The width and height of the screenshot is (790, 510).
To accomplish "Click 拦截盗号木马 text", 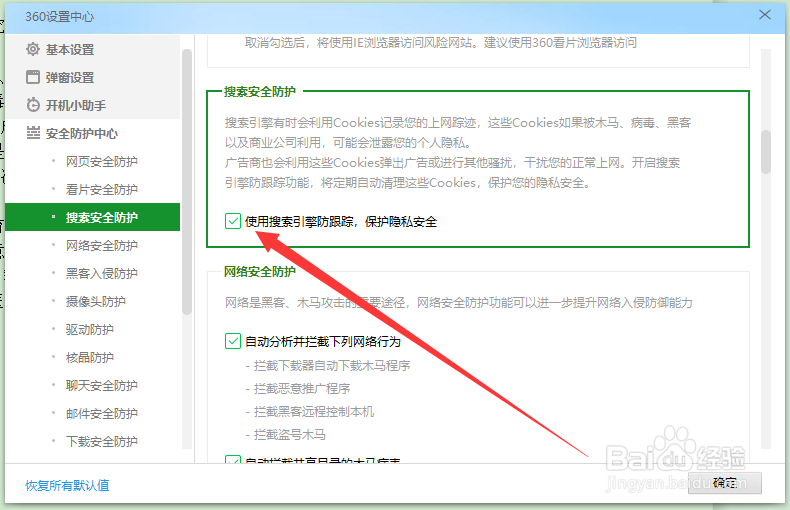I will (x=290, y=434).
